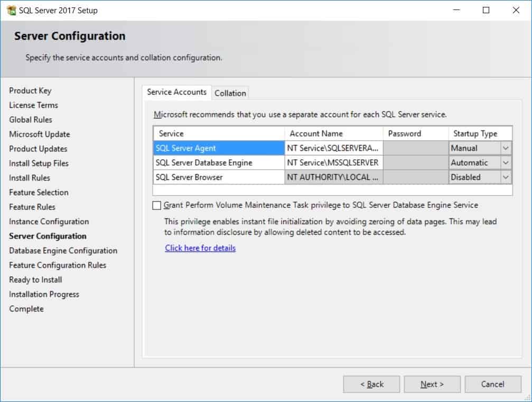Maximize the SQL Server 2017 Setup window

486,10
